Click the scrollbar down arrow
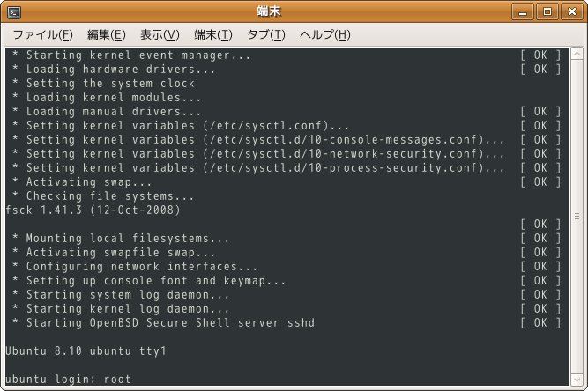 pos(577,380)
